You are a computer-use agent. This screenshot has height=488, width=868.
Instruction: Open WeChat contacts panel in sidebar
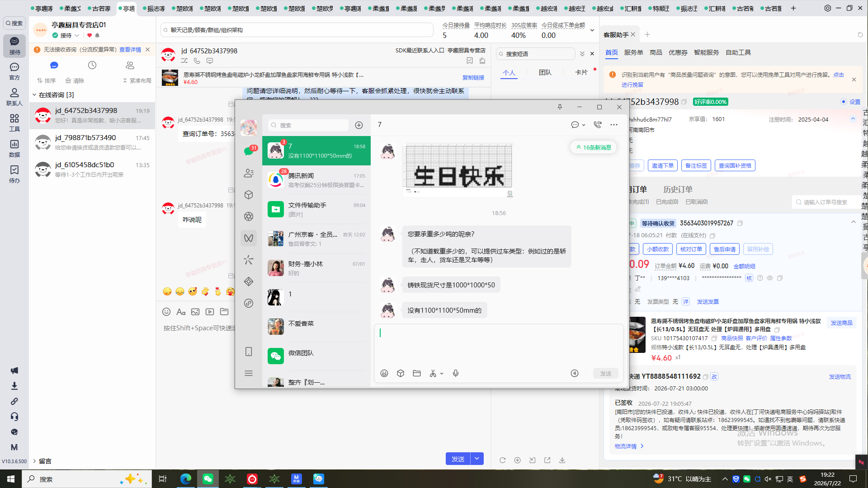249,173
